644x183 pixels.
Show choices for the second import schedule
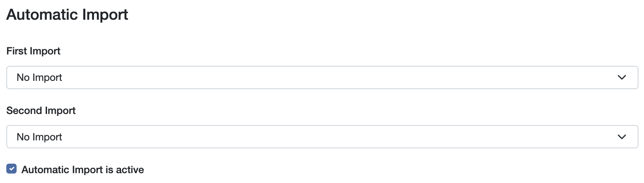click(322, 137)
